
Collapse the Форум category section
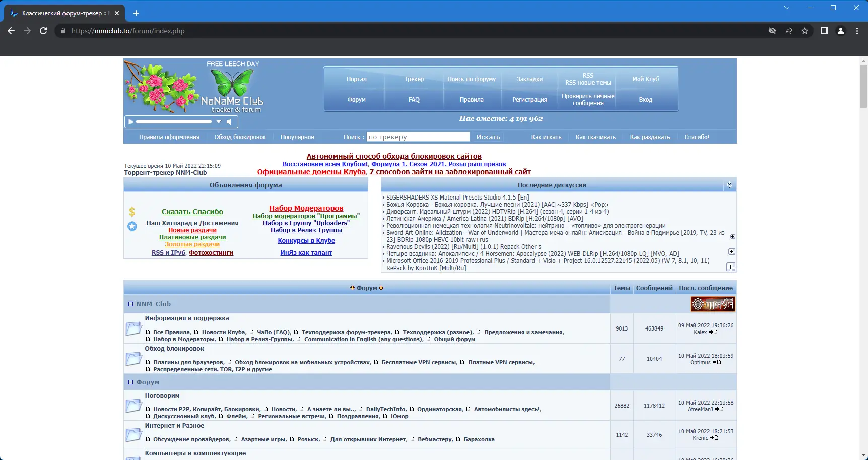(x=130, y=382)
